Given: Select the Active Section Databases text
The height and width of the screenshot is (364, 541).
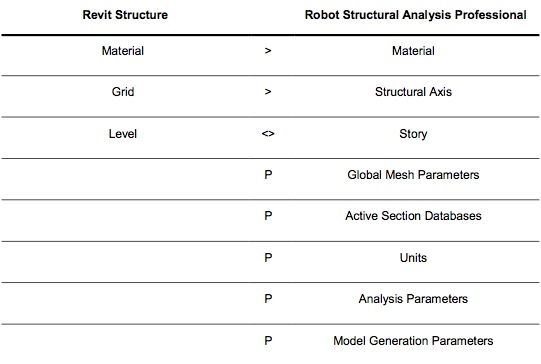Looking at the screenshot, I should coord(413,216).
